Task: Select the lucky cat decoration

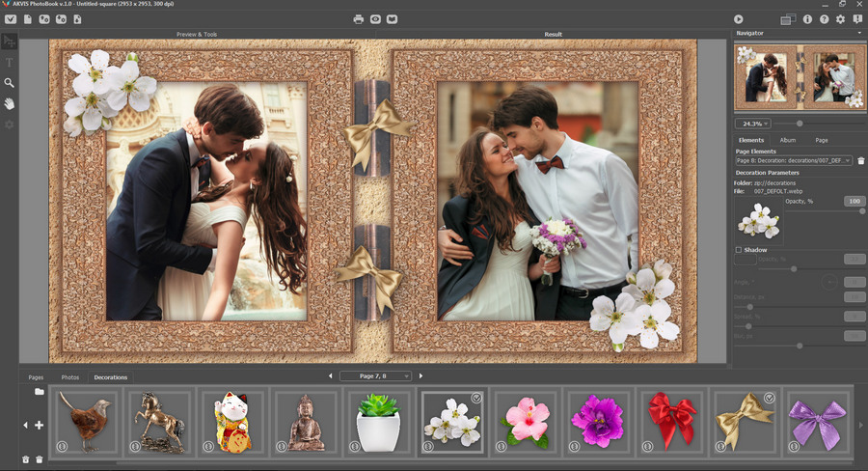Action: click(232, 421)
